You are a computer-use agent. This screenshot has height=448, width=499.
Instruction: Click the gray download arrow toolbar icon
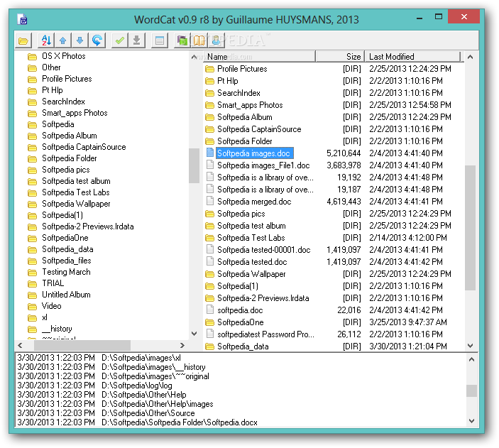click(137, 40)
